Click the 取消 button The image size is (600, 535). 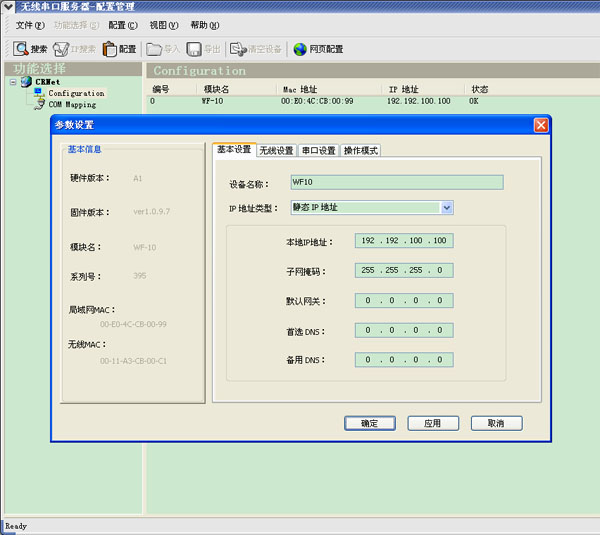point(496,423)
